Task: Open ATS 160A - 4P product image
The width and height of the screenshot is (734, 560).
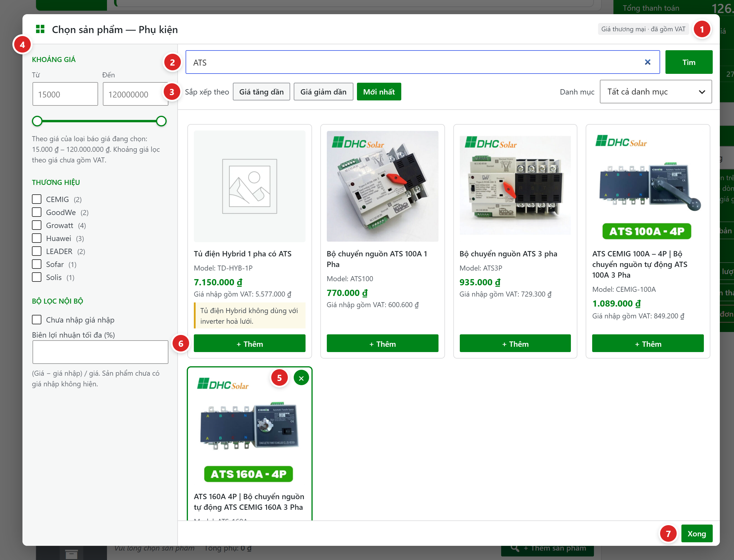Action: 249,429
